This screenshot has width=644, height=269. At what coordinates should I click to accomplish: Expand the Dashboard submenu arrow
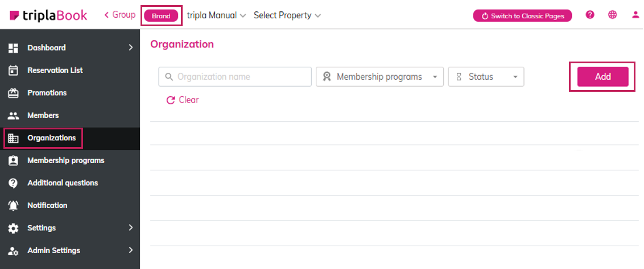(130, 48)
